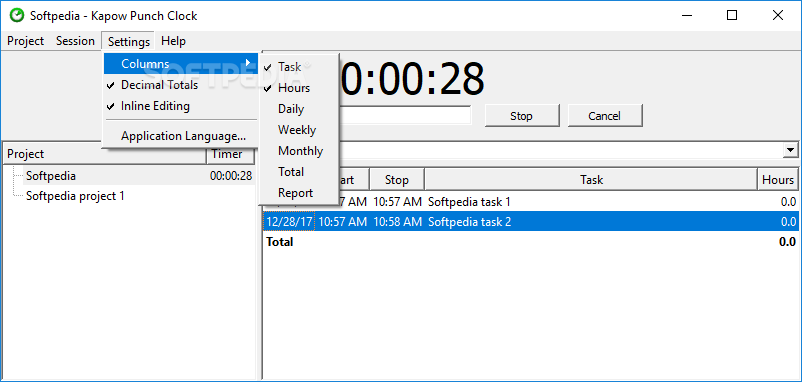Enable the Daily column

tap(300, 109)
